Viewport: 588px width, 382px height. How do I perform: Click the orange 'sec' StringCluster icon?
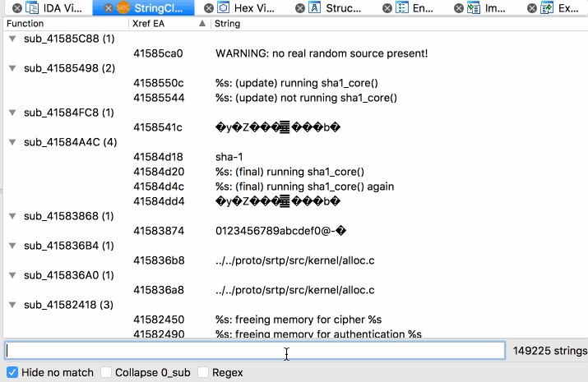click(x=123, y=7)
